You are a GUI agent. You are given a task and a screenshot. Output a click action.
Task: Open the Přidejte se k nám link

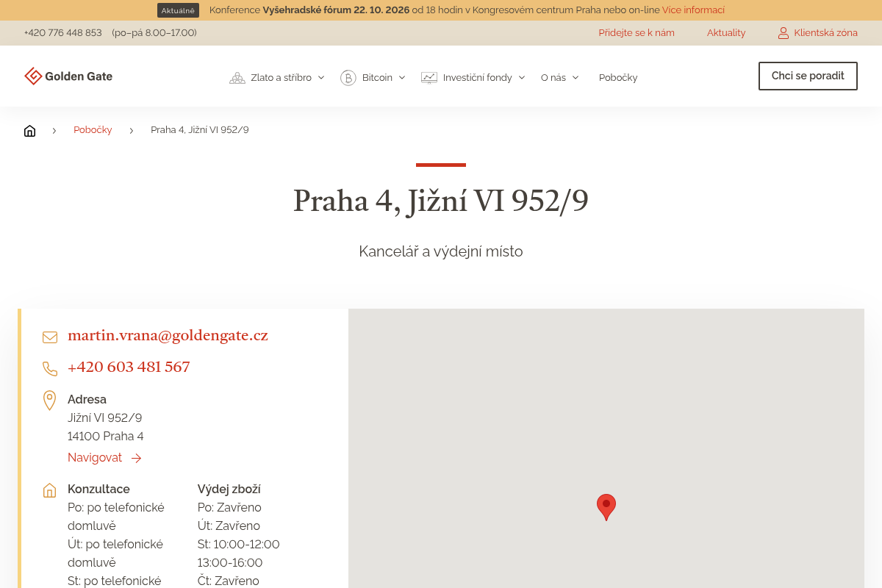coord(637,33)
